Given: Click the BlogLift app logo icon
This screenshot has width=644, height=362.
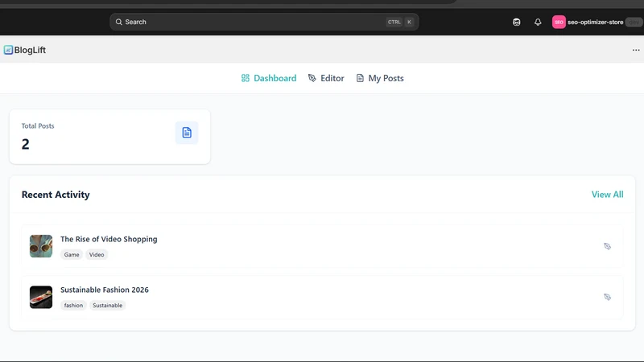Looking at the screenshot, I should tap(8, 50).
